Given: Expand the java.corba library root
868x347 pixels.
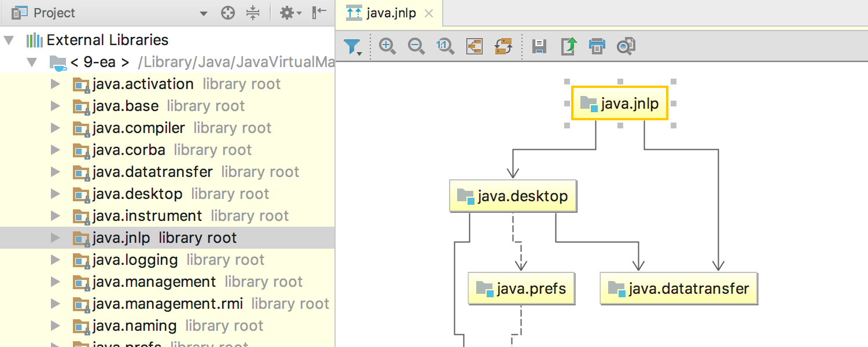Looking at the screenshot, I should tap(56, 150).
